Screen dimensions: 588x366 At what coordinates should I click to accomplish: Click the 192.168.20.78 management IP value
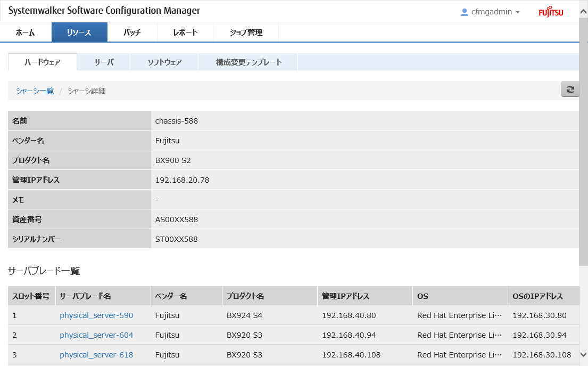pos(182,180)
